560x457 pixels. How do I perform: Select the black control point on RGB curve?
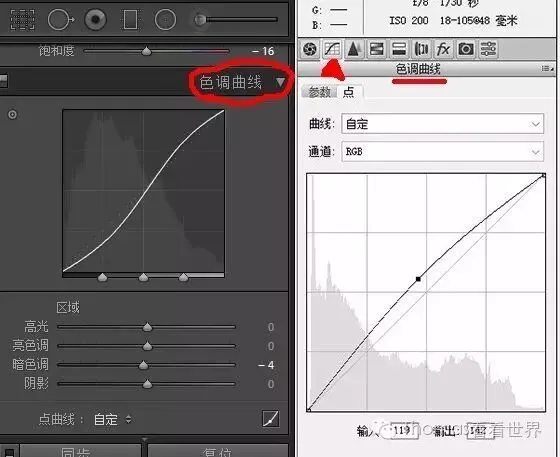[x=418, y=279]
